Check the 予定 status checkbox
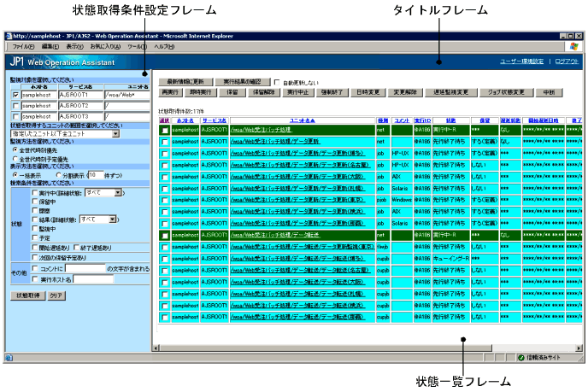Screen dimensions: 588x392 point(35,237)
